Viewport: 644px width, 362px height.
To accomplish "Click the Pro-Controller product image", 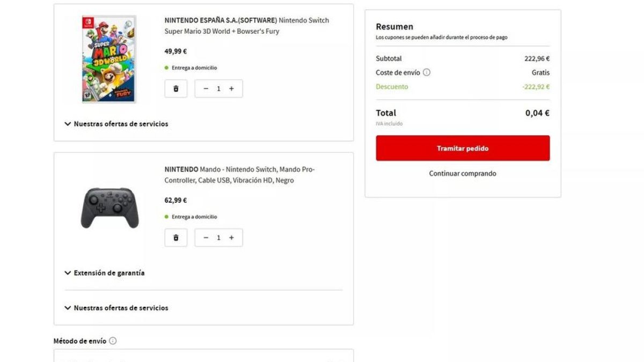I will point(109,209).
